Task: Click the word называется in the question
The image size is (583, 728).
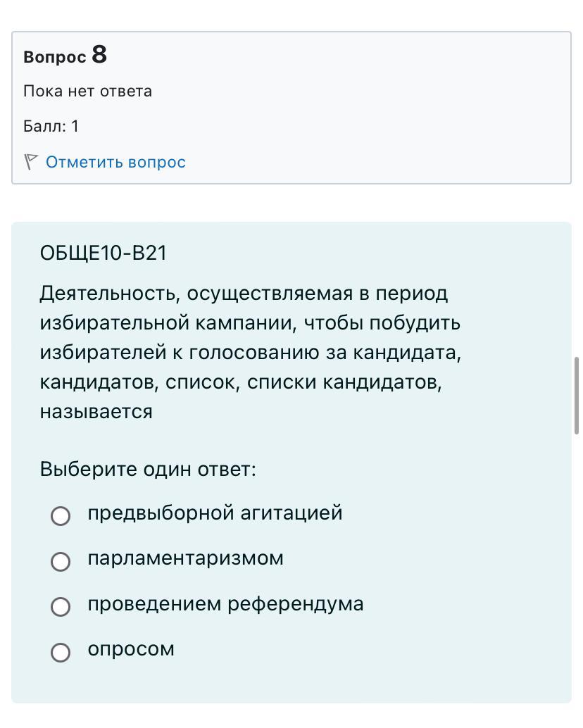Action: point(96,412)
